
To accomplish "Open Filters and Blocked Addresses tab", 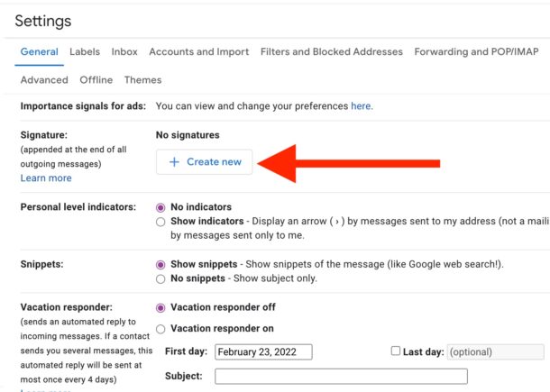I will (x=332, y=52).
